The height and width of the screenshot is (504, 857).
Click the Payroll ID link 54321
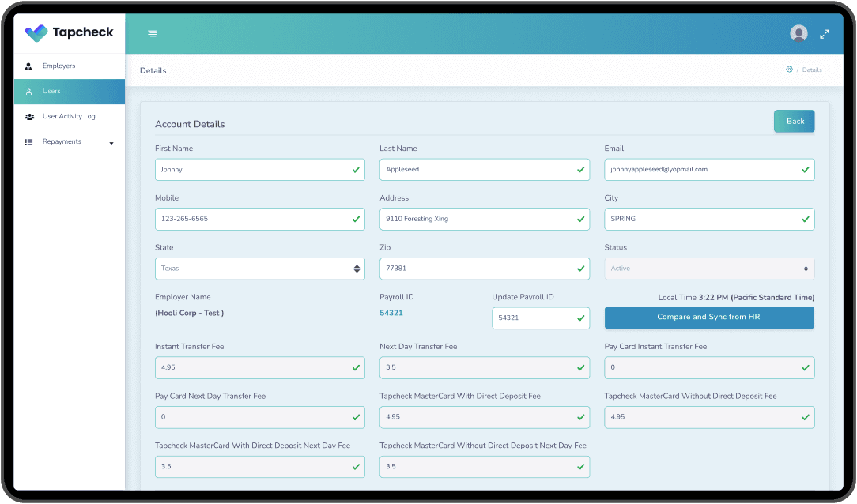pyautogui.click(x=391, y=314)
